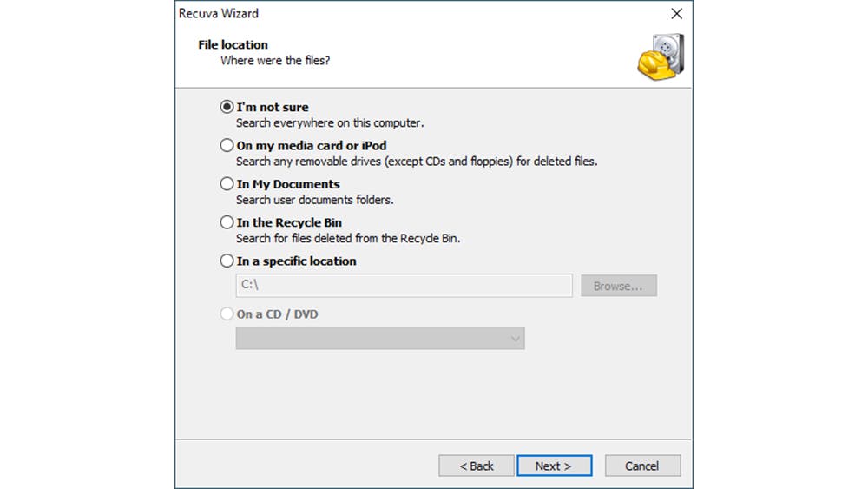Select the "I'm not sure" option
This screenshot has width=868, height=489.
point(227,107)
